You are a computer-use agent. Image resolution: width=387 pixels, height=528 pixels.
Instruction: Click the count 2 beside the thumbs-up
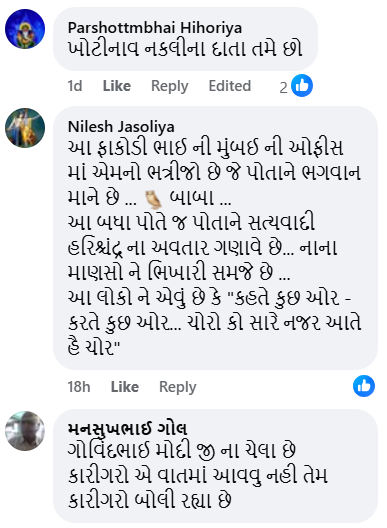point(283,88)
